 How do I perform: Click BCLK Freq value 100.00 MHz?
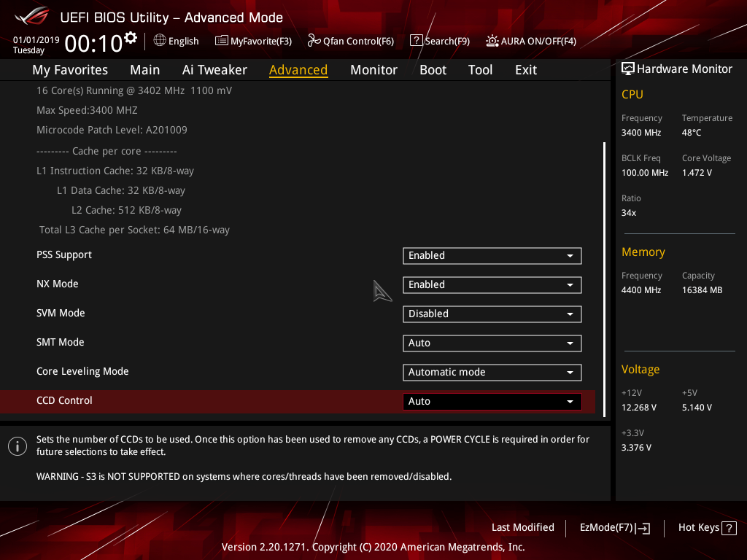coord(645,173)
